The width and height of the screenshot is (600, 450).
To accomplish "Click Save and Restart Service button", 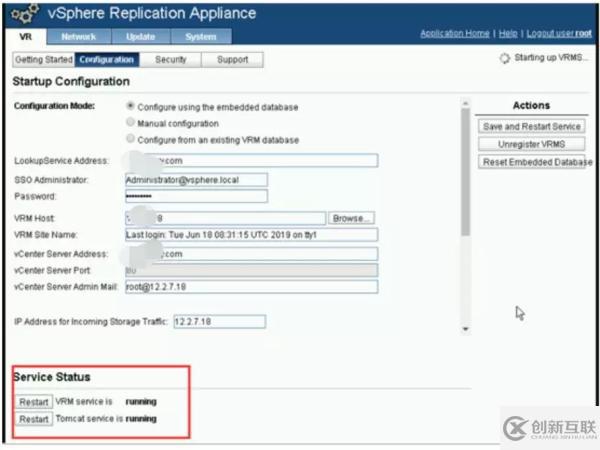I will (532, 126).
